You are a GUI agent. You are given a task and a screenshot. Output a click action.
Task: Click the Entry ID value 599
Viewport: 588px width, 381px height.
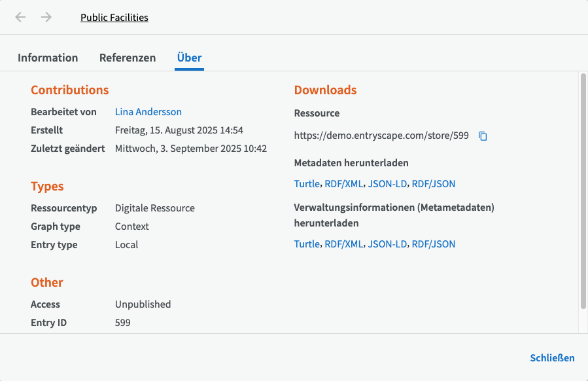click(x=123, y=323)
